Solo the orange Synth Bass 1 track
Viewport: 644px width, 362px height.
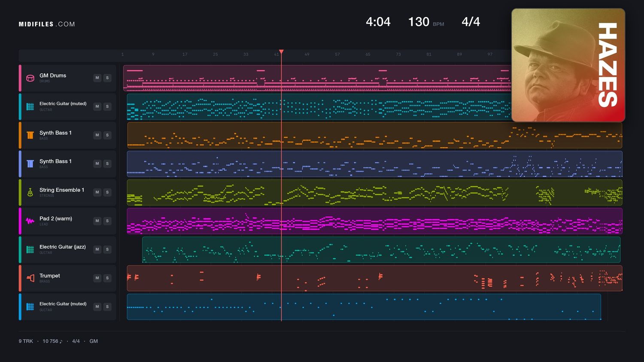(107, 135)
